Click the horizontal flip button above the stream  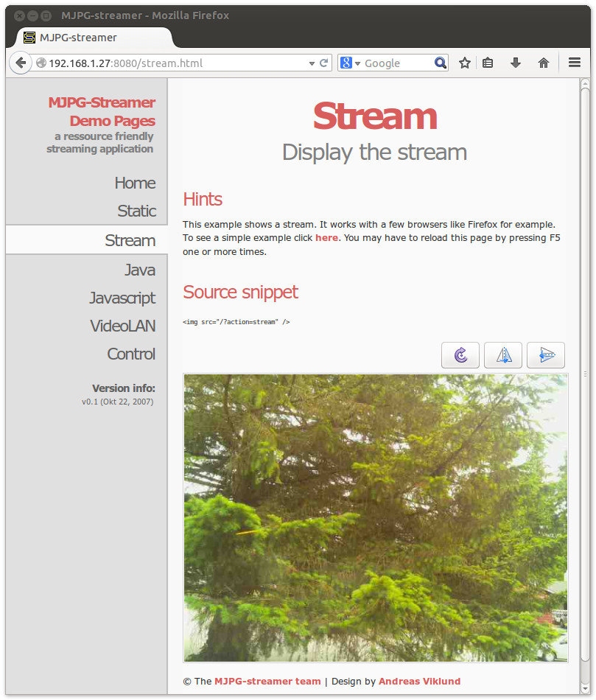click(503, 355)
